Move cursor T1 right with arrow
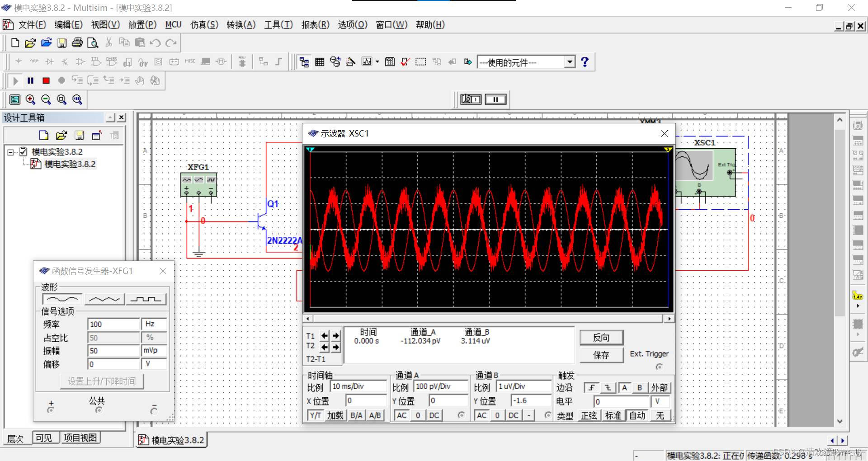Image resolution: width=868 pixels, height=461 pixels. [336, 336]
